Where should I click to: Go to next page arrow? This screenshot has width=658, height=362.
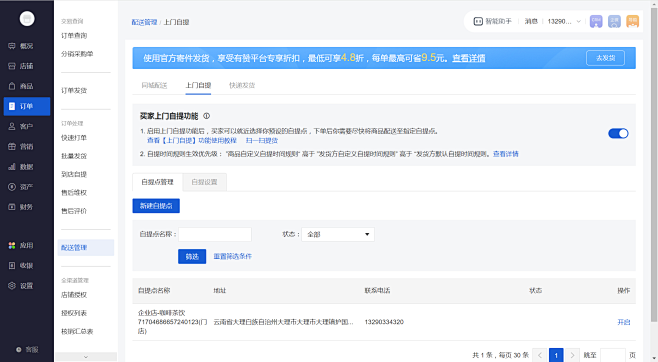coord(572,355)
